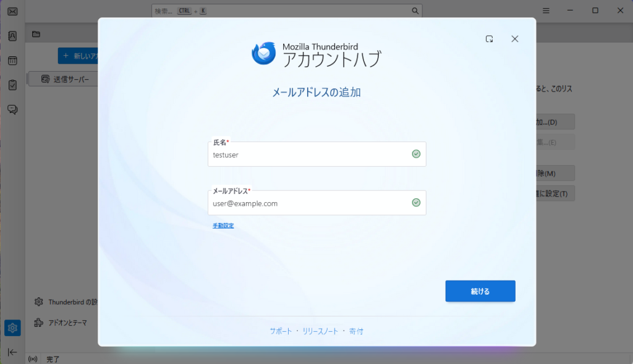
Task: Collapse the spaces toolbar arrow icon
Action: [12, 352]
